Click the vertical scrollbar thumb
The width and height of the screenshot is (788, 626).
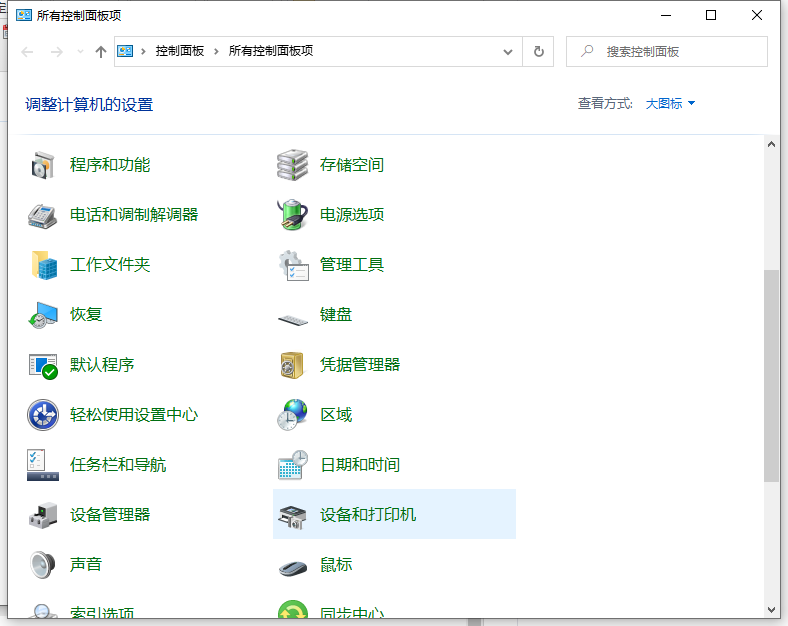(x=771, y=376)
